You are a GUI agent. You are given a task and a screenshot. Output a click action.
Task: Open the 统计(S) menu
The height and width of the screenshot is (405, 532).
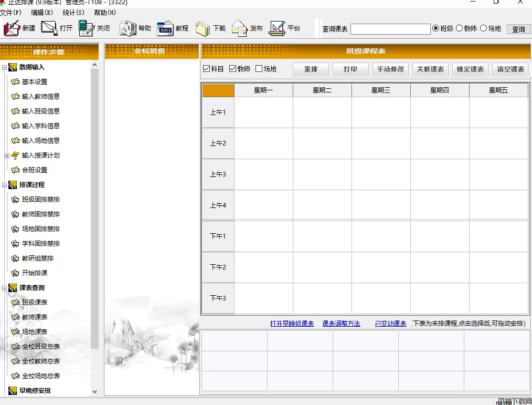[73, 12]
